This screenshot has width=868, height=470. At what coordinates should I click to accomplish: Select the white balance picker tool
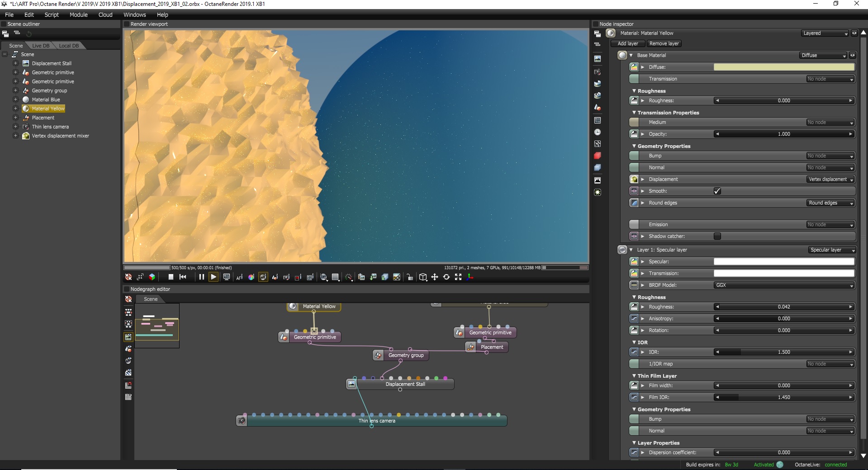point(251,277)
